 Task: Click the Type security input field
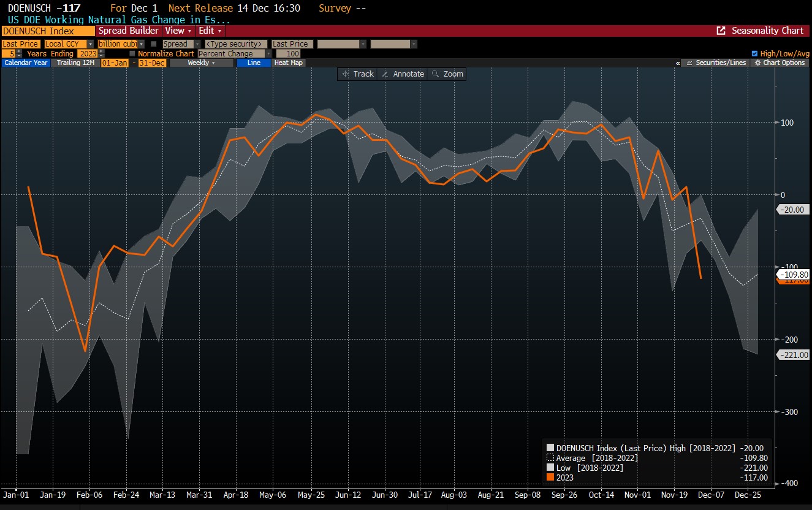coord(236,44)
